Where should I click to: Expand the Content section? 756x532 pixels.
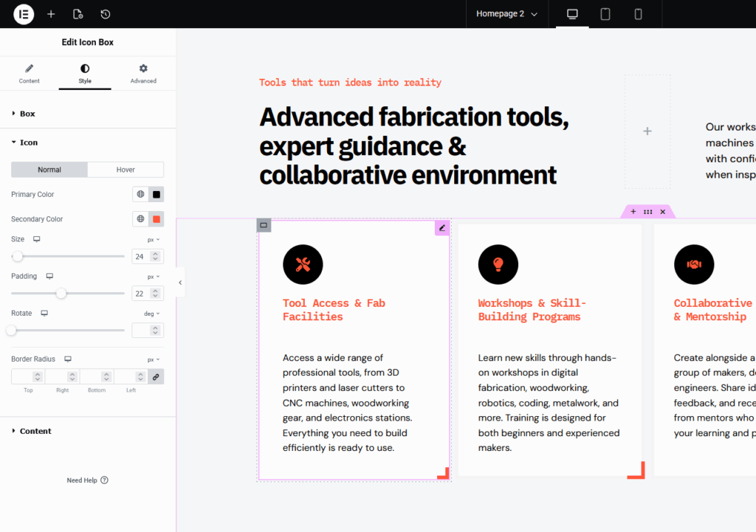[x=35, y=431]
